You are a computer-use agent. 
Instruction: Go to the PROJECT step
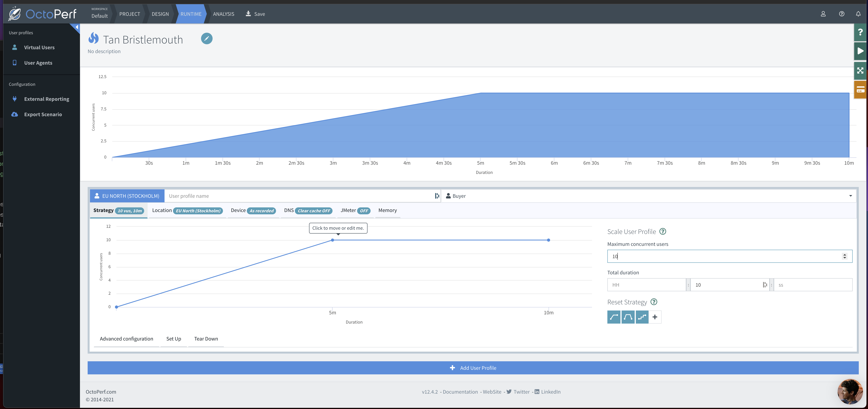click(x=130, y=14)
